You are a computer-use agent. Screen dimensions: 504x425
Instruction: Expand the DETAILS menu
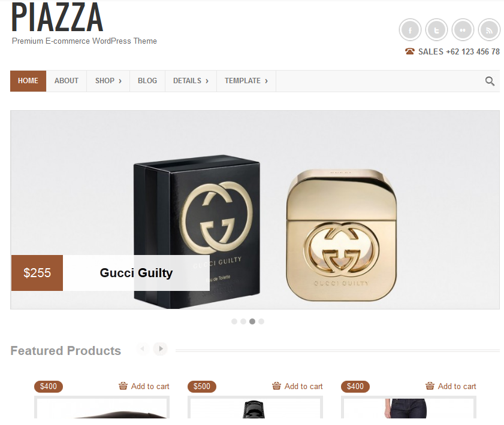(x=191, y=81)
